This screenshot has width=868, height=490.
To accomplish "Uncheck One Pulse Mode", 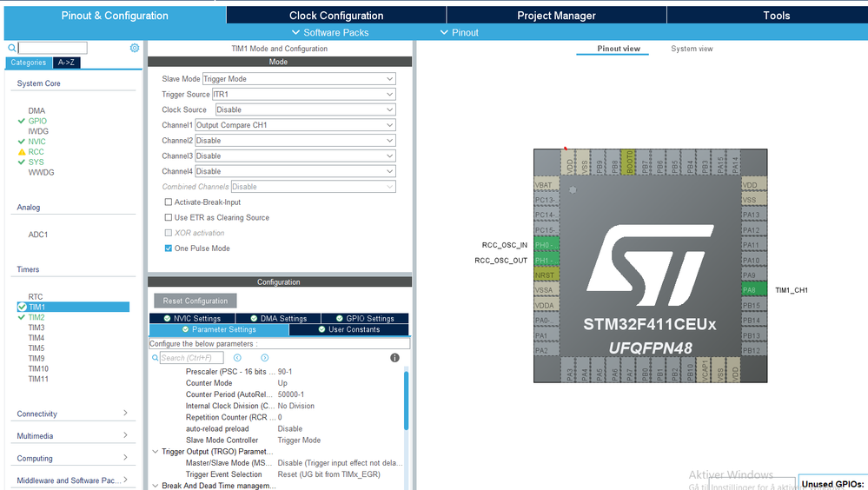I will (x=169, y=248).
